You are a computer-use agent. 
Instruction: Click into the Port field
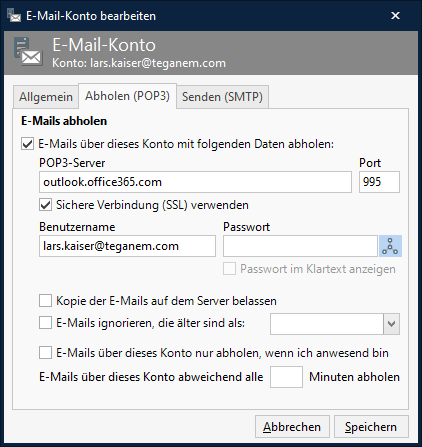click(x=379, y=182)
